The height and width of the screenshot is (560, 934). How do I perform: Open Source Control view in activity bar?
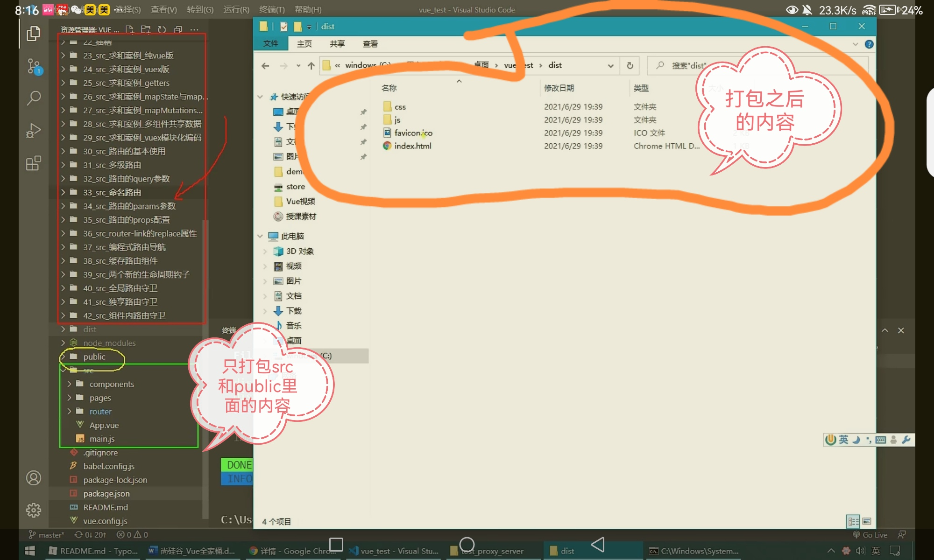[33, 66]
